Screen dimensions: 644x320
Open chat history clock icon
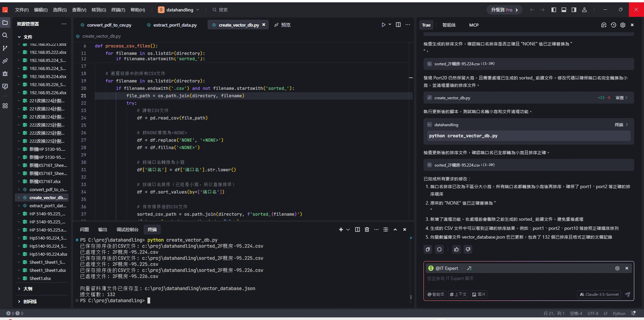pyautogui.click(x=613, y=25)
